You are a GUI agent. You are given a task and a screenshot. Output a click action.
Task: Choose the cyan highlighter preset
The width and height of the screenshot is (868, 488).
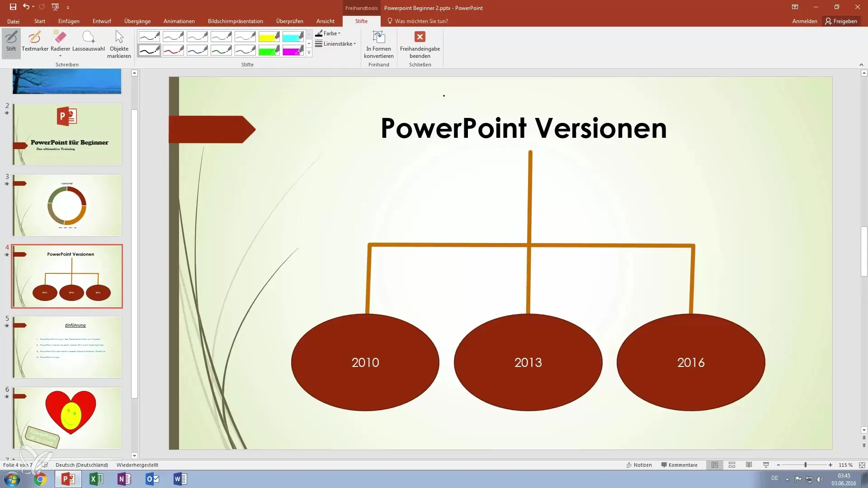pos(293,36)
